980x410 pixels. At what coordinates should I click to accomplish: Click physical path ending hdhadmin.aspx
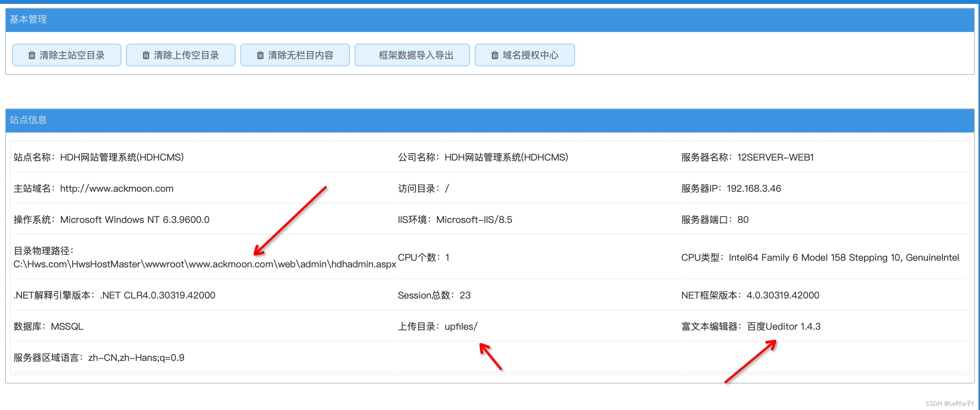tap(205, 264)
